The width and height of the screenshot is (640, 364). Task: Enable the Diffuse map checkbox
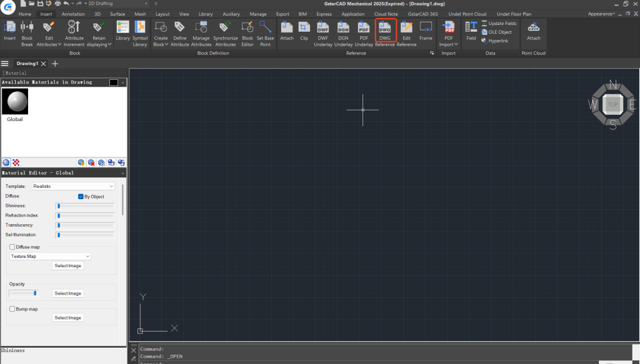tap(12, 247)
